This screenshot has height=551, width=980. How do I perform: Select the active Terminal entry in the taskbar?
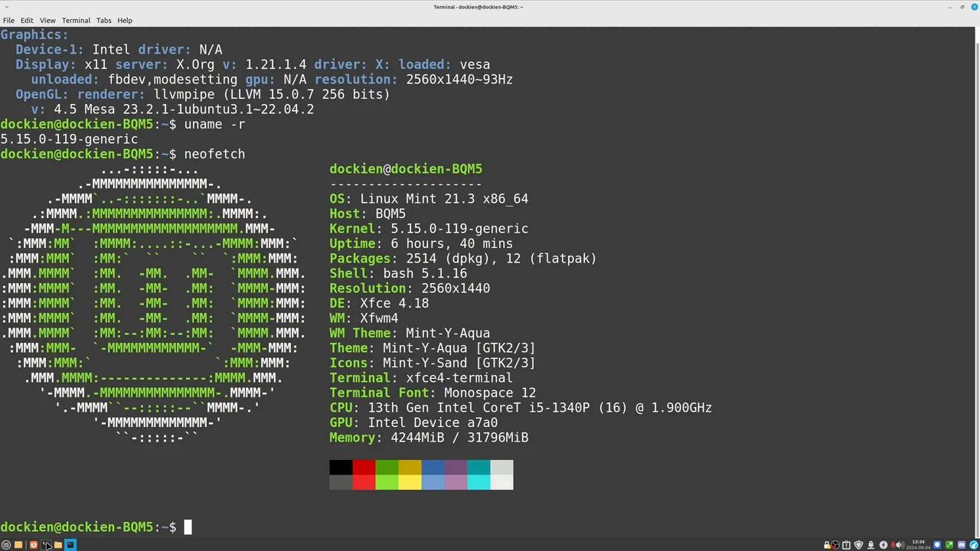(x=70, y=545)
